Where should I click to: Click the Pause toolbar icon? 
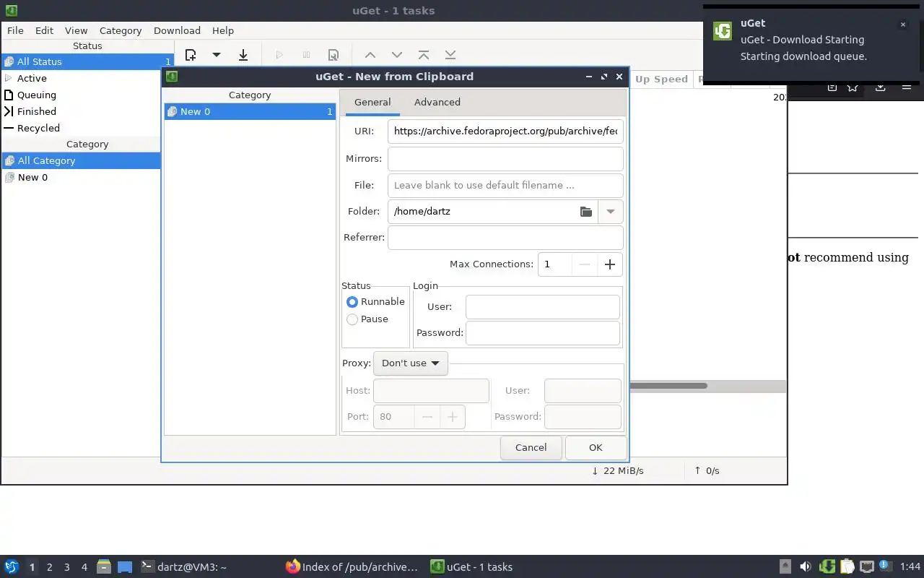[306, 55]
